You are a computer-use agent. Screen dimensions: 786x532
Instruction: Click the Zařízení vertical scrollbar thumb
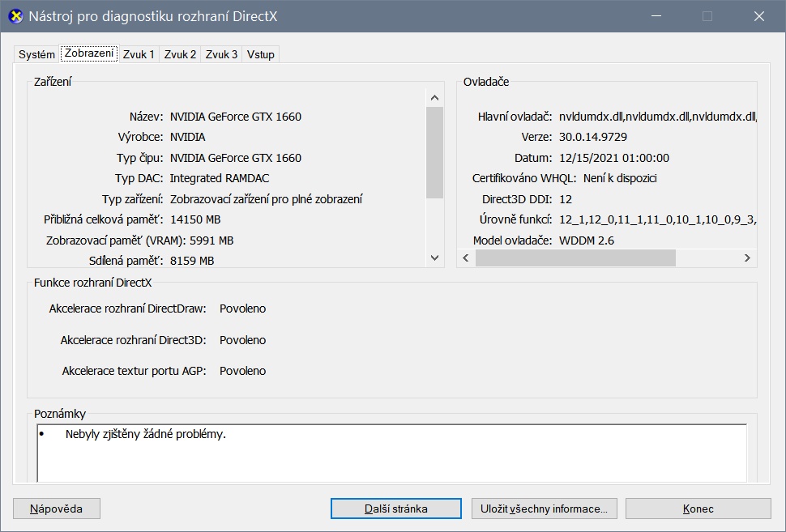(434, 152)
